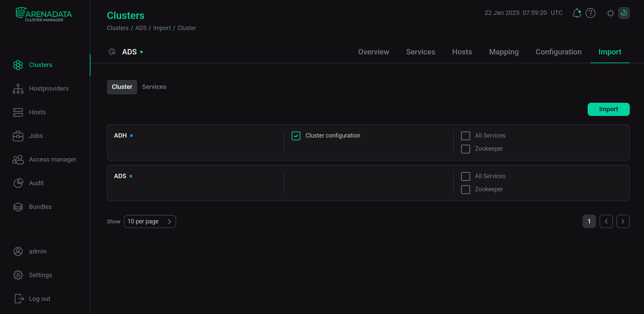Go to page 1 in pagination

589,222
